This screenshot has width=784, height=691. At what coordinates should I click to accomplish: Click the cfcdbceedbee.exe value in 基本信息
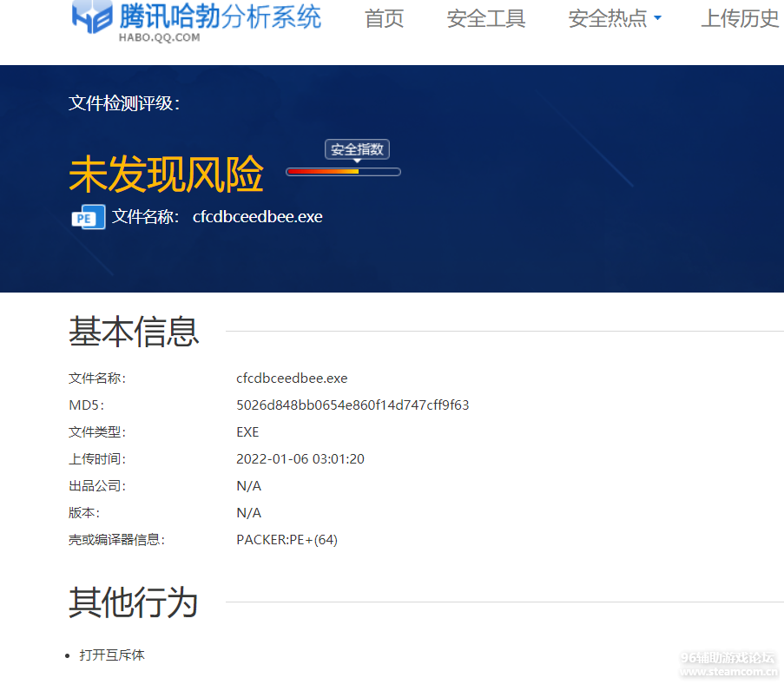pyautogui.click(x=292, y=378)
